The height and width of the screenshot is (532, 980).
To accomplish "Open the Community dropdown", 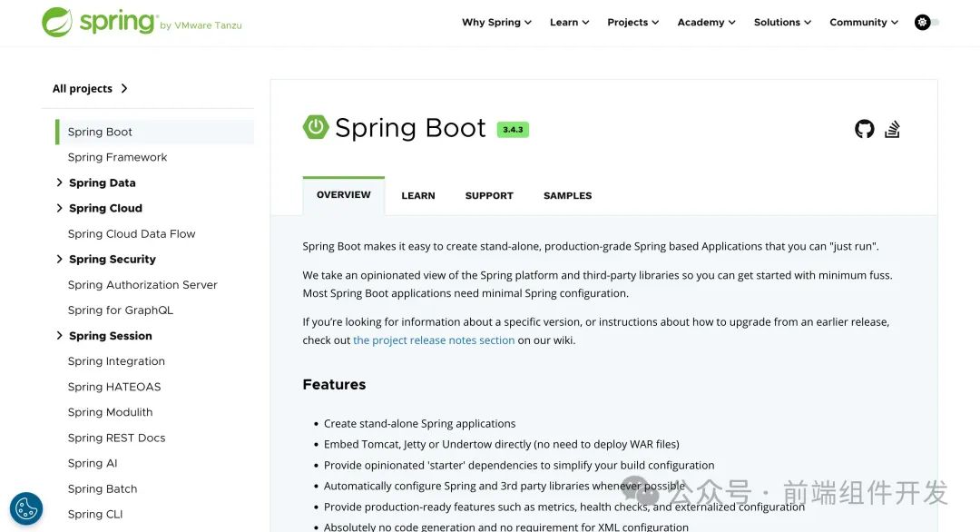I will point(863,22).
